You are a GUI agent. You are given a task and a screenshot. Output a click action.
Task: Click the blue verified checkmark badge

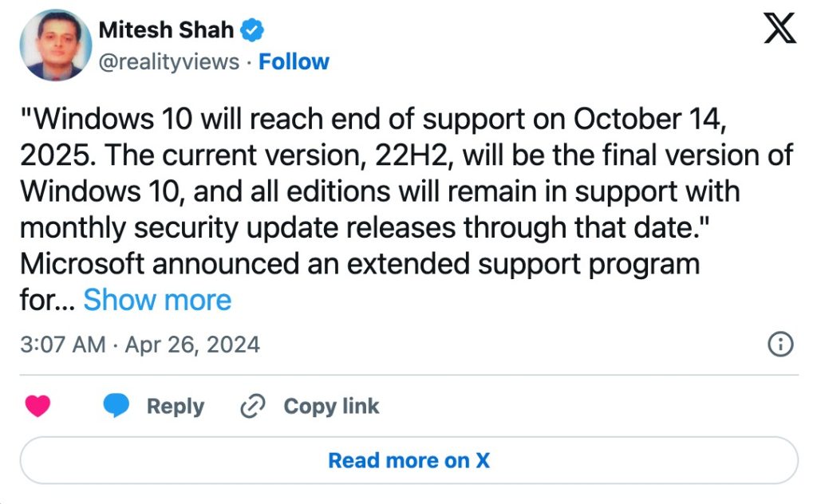coord(251,30)
